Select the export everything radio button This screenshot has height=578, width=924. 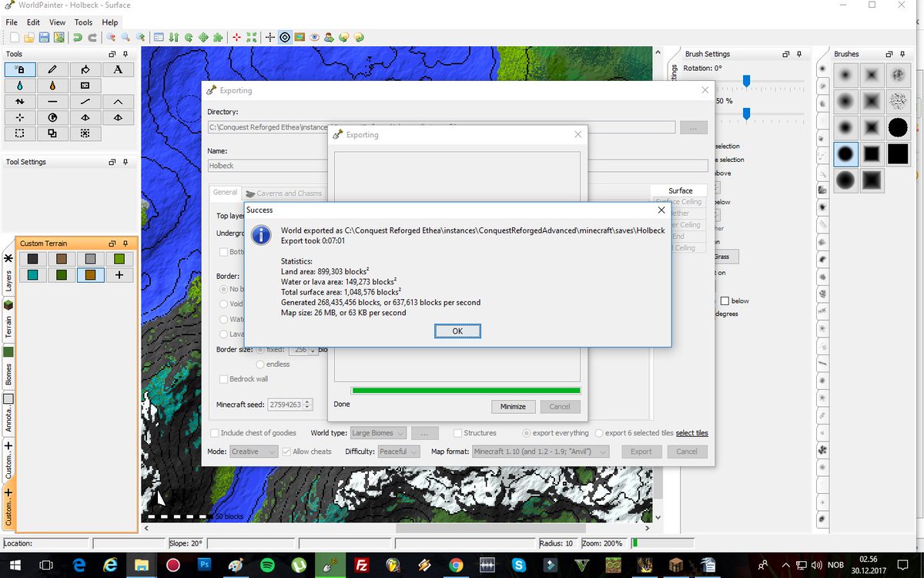[527, 433]
